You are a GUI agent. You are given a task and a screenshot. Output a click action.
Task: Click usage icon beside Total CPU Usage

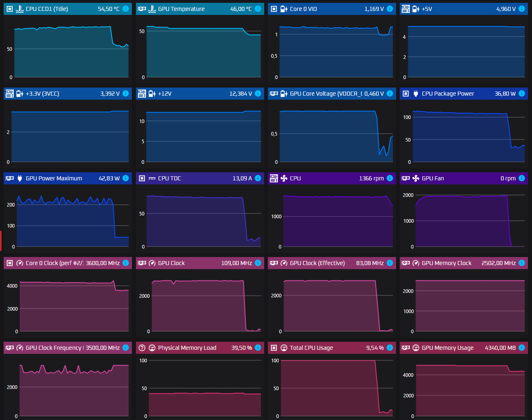pos(284,348)
